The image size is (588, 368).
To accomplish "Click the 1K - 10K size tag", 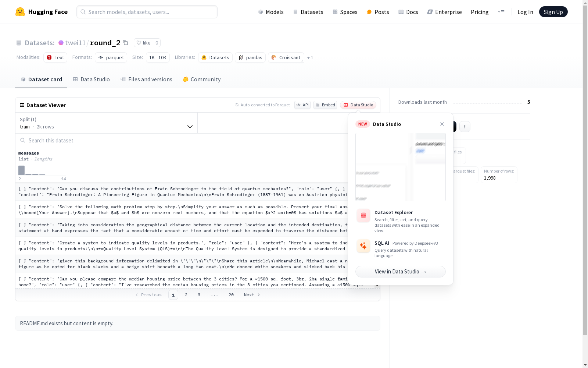I will click(158, 57).
